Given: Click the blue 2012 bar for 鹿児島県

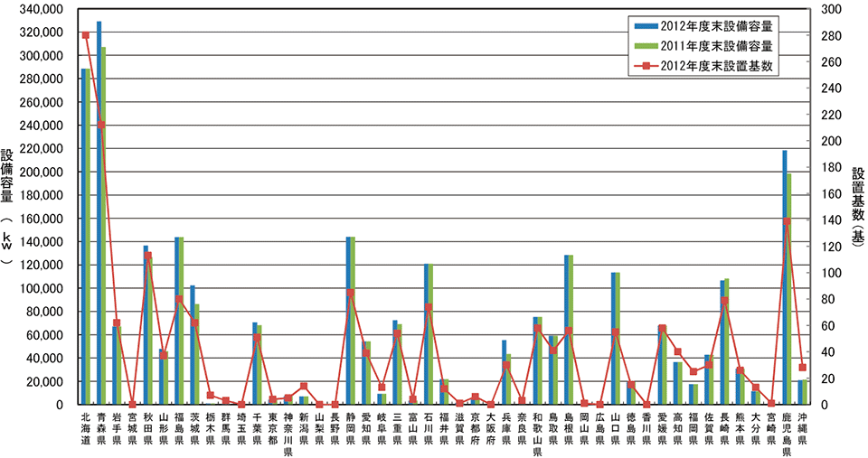Looking at the screenshot, I should [785, 277].
